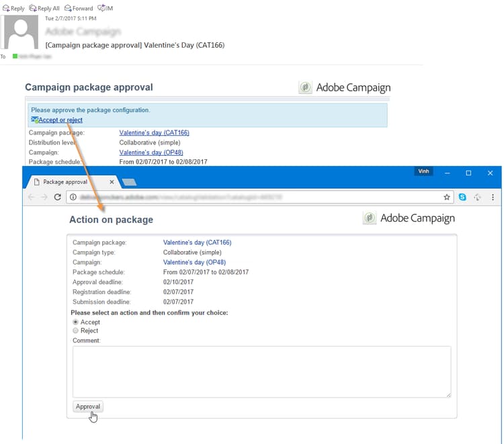Click the sender's avatar picture

[20, 32]
